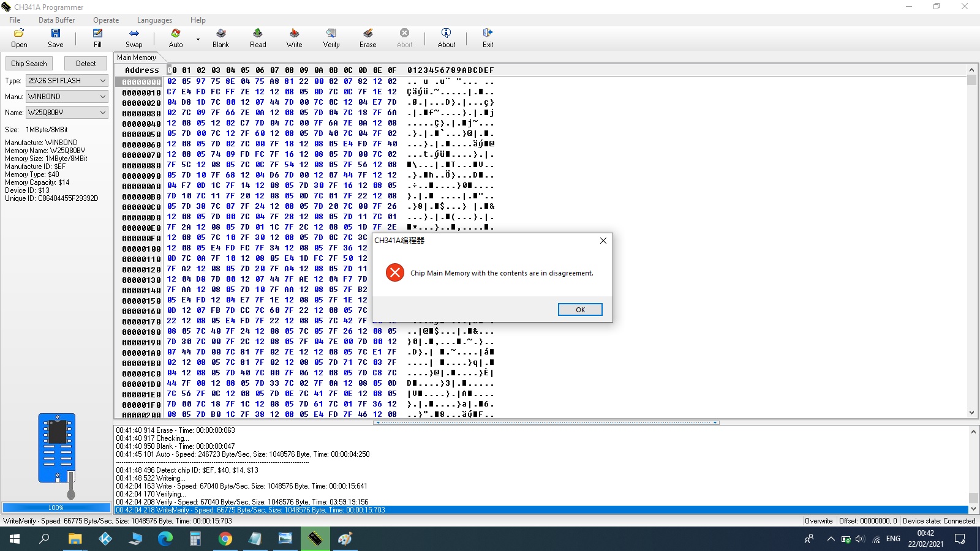Open Calculator from the taskbar
Screen dimensions: 980x551
tap(195, 539)
